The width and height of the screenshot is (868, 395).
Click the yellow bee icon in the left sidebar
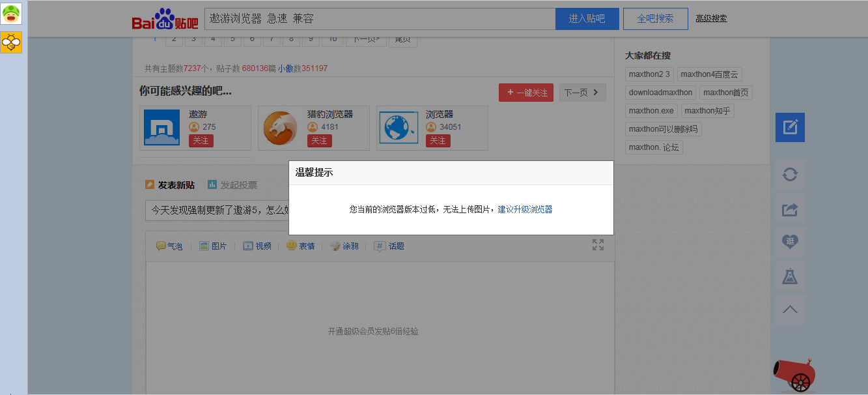[x=11, y=42]
